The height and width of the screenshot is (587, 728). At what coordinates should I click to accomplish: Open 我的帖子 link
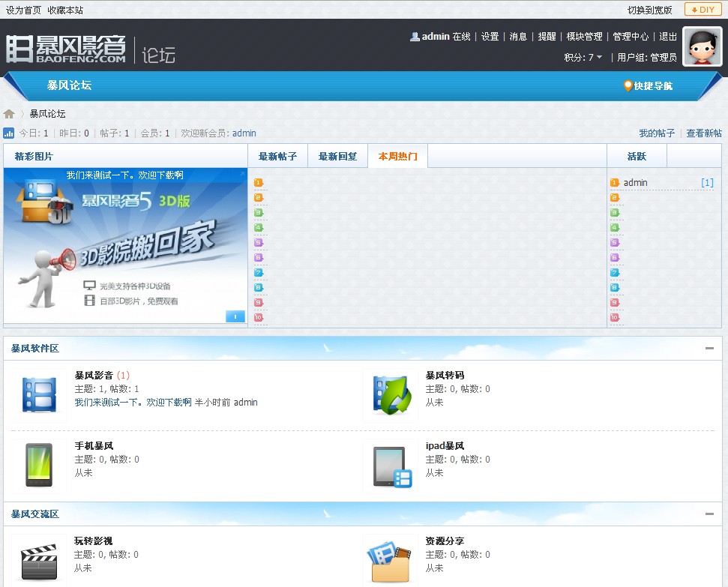pos(657,133)
